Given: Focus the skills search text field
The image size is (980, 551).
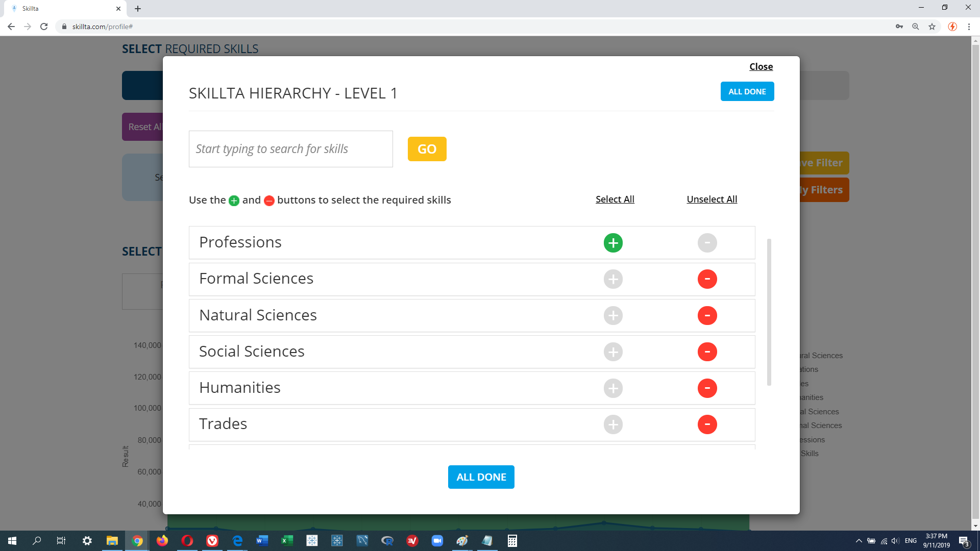Looking at the screenshot, I should pos(290,149).
